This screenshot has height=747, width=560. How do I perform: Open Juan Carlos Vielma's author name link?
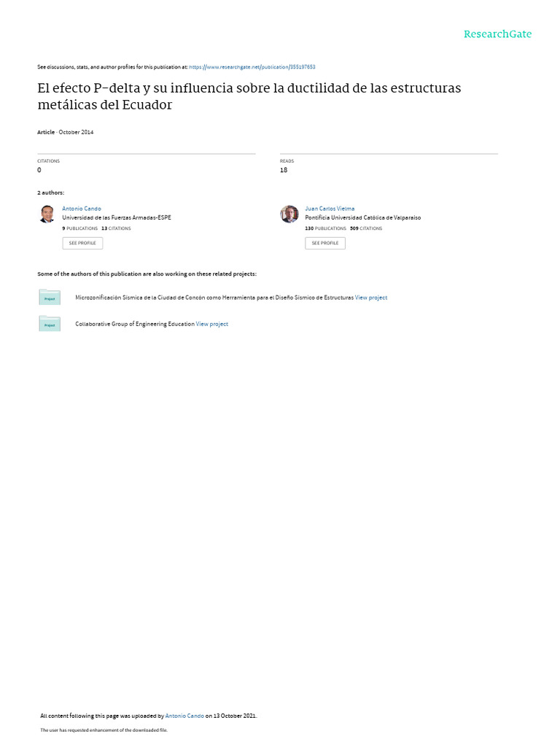click(330, 209)
